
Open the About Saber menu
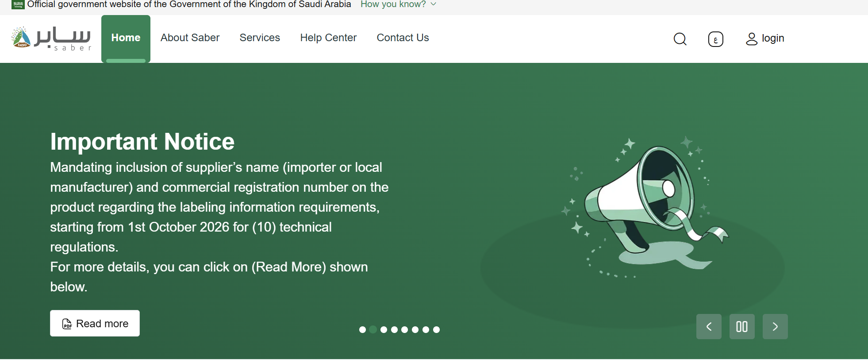(x=190, y=38)
